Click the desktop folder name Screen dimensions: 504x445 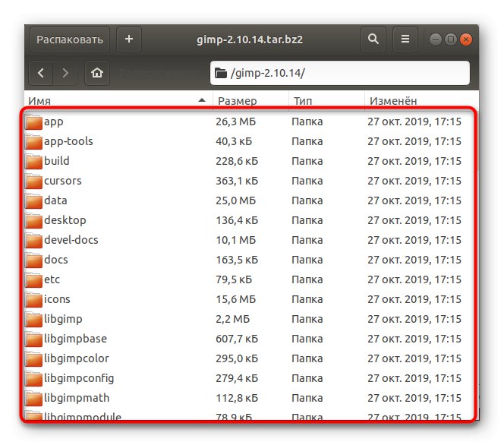pyautogui.click(x=65, y=220)
